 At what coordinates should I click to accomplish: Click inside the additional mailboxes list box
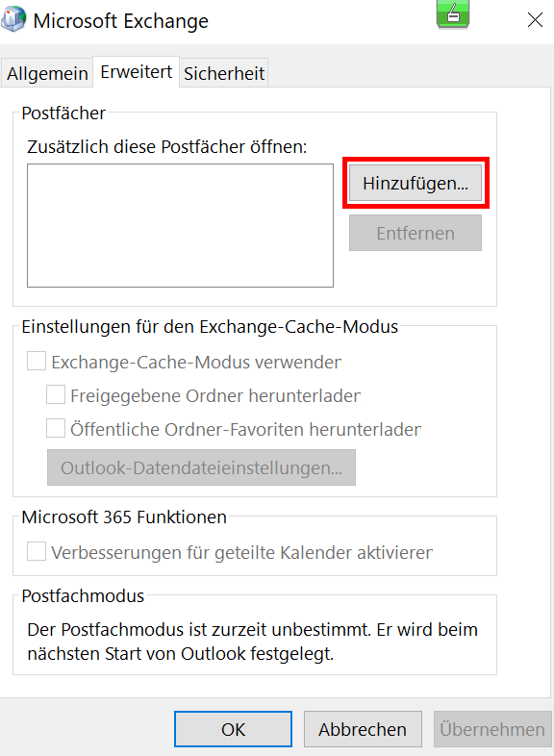point(180,226)
